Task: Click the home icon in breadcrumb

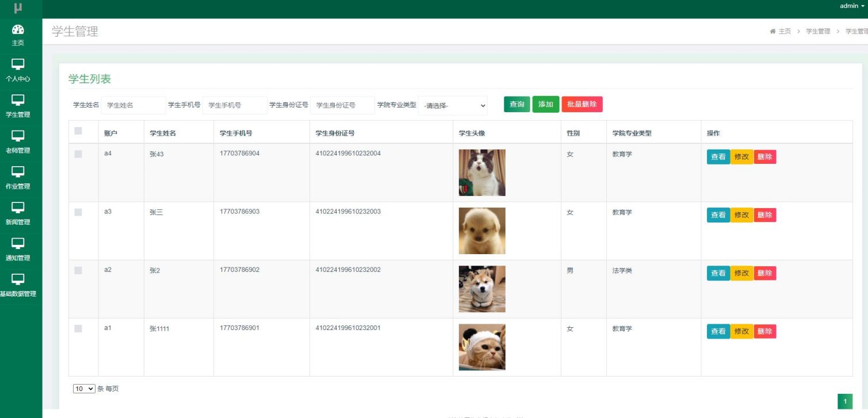Action: click(773, 31)
